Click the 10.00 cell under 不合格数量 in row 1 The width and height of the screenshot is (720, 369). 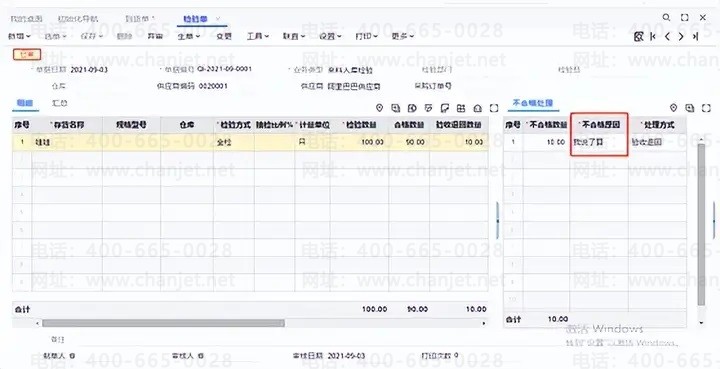tap(546, 142)
